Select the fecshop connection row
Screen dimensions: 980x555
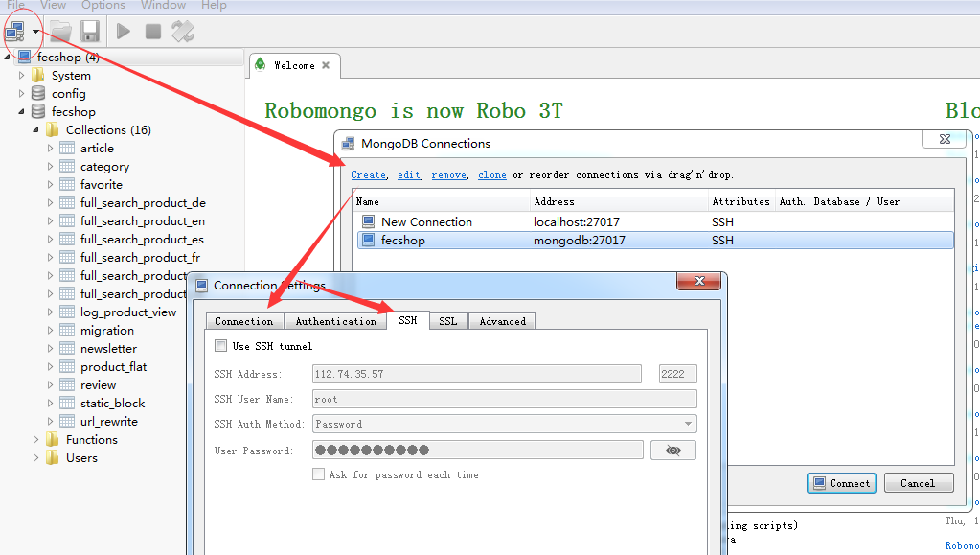[x=655, y=241]
